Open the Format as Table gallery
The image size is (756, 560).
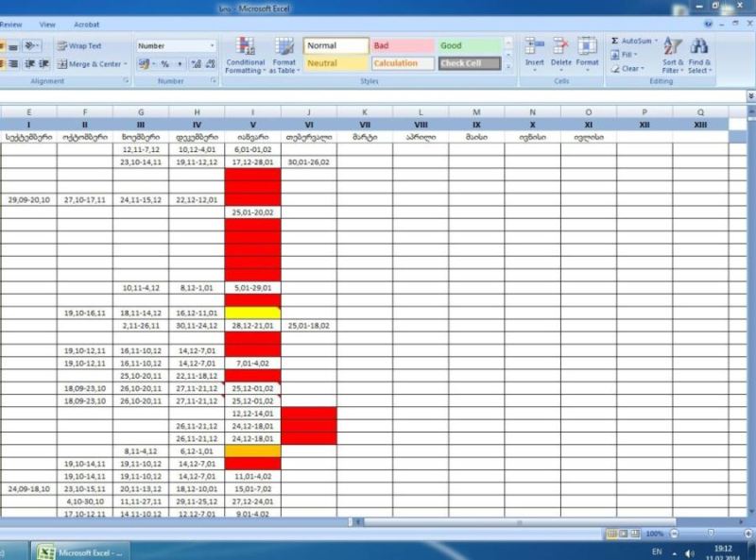284,56
